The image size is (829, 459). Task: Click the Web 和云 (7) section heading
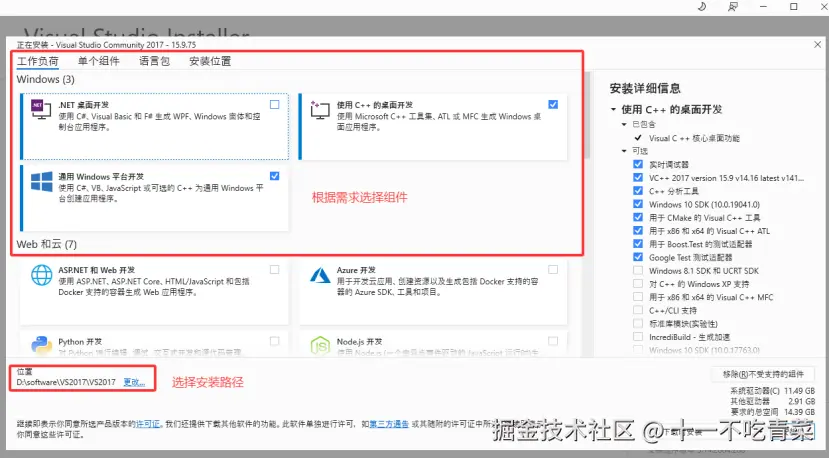[47, 244]
